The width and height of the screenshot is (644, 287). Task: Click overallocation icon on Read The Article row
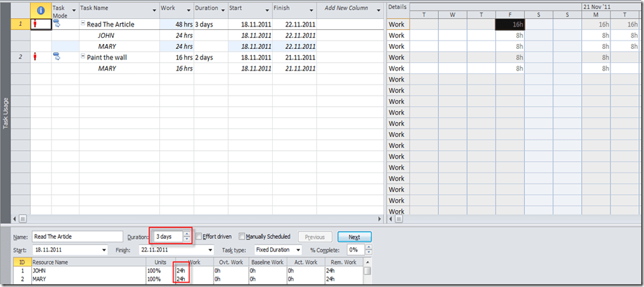35,24
